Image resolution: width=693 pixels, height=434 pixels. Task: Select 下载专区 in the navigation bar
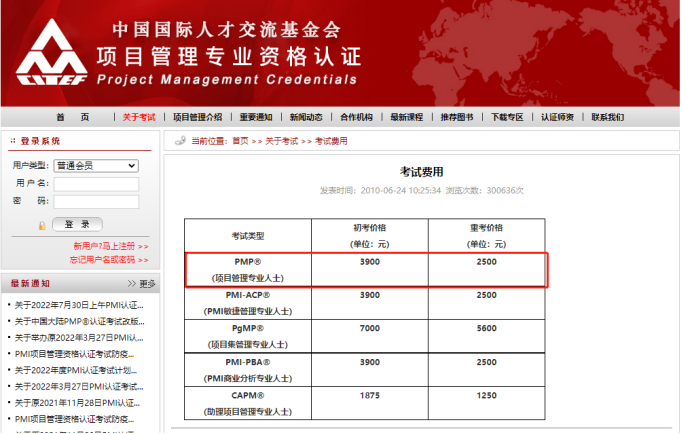[x=507, y=117]
